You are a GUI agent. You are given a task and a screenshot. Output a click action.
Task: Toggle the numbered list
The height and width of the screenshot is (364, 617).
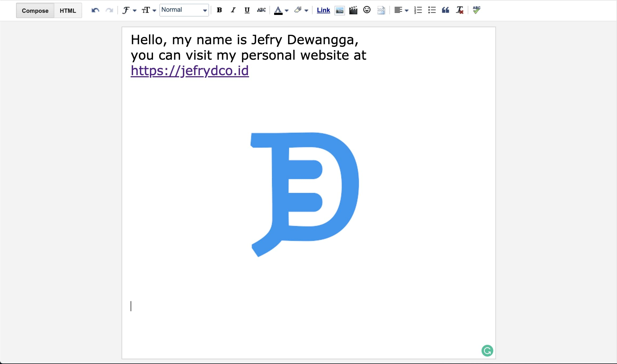point(418,10)
